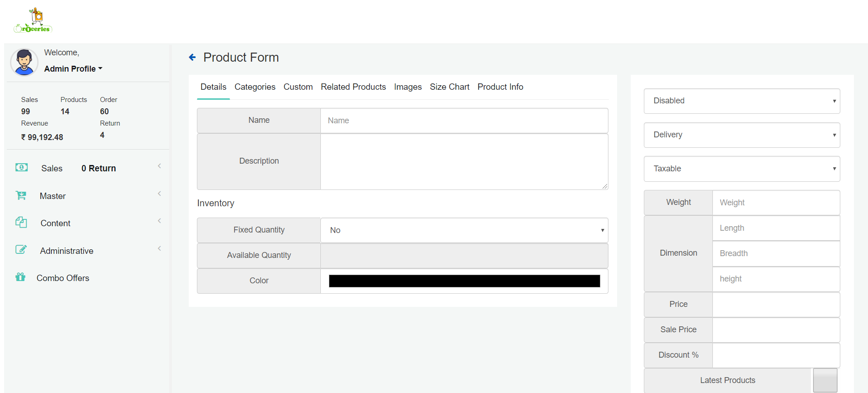Click the admin avatar picture
Screen dimensions: 868x393
24,62
